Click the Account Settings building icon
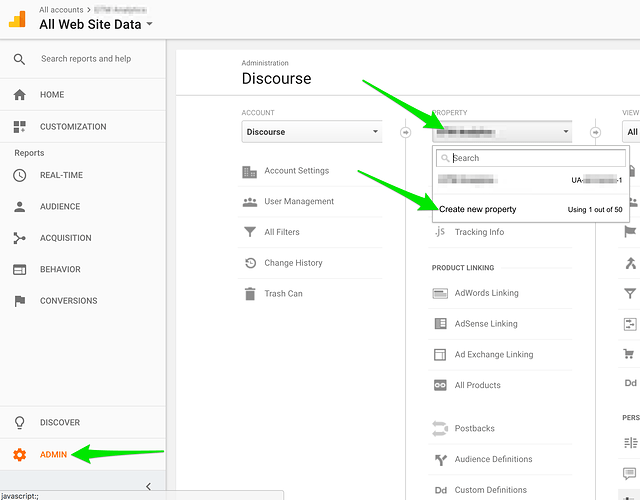 pyautogui.click(x=249, y=172)
